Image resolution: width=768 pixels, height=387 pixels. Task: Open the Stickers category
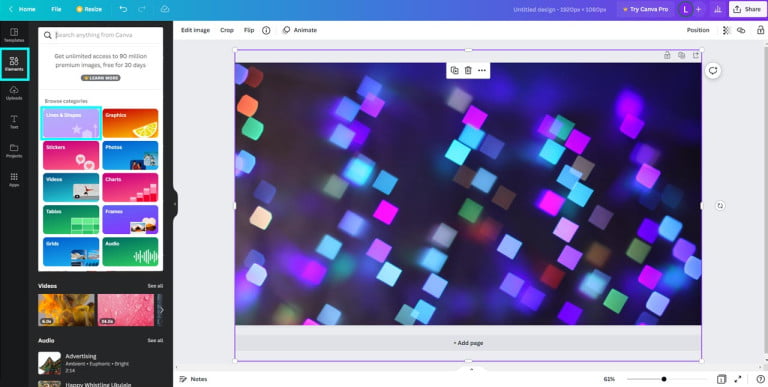coord(71,155)
